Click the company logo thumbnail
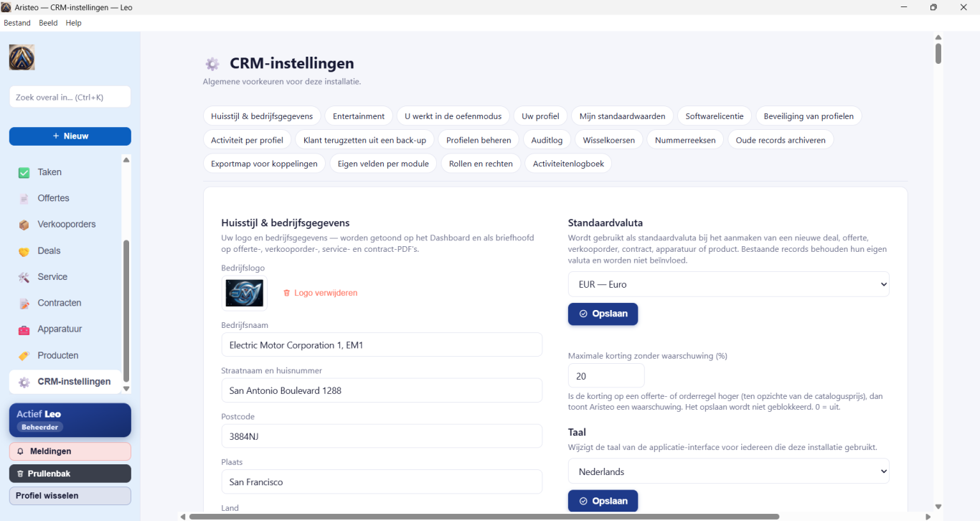 [x=245, y=293]
